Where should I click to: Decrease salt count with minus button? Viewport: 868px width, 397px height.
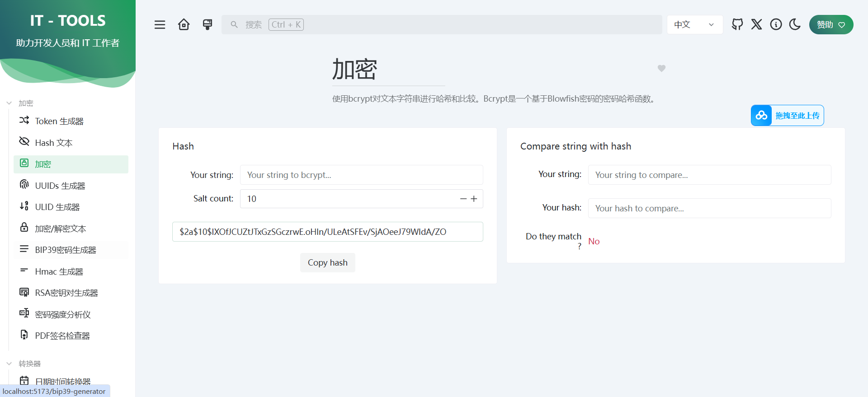click(x=463, y=199)
